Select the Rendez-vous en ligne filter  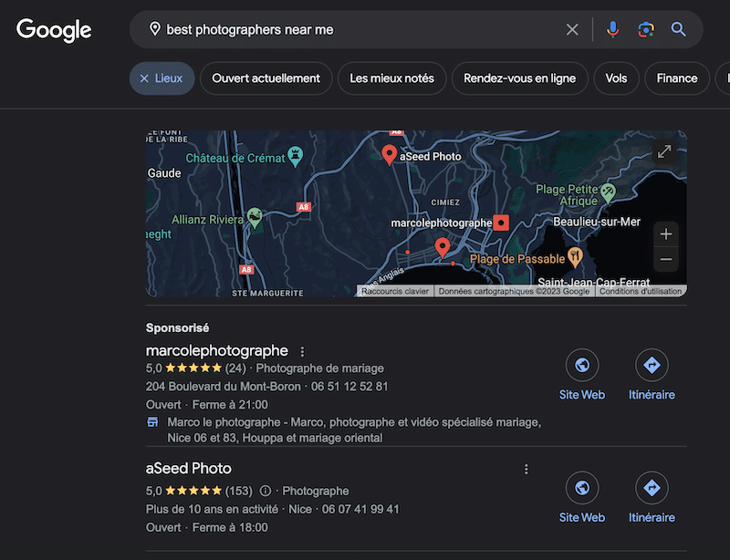coord(519,78)
